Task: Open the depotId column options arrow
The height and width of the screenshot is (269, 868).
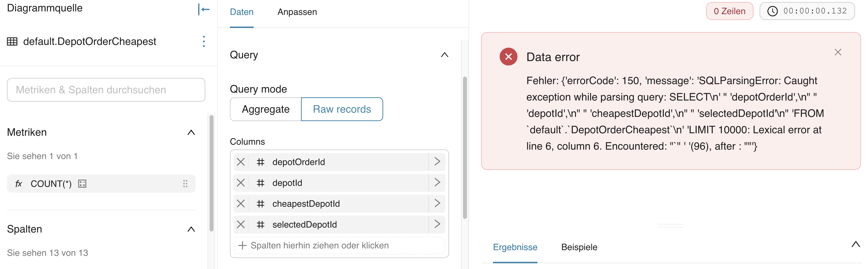Action: click(x=437, y=183)
